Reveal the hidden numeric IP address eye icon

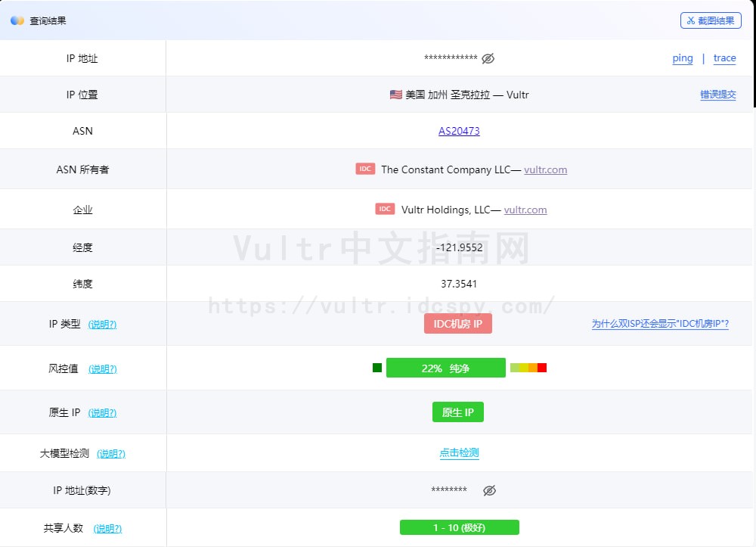pyautogui.click(x=489, y=490)
